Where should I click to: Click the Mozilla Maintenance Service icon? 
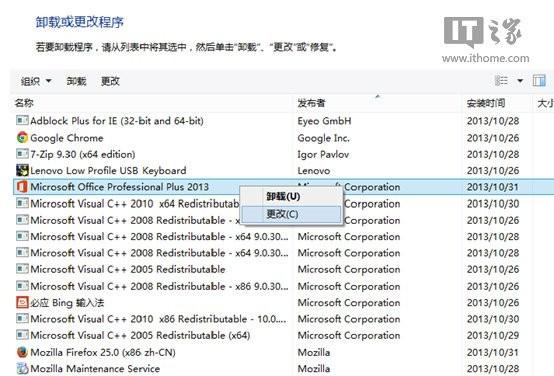point(22,368)
